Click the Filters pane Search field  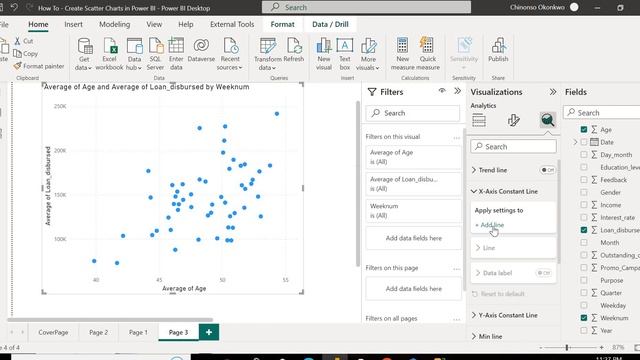[413, 113]
